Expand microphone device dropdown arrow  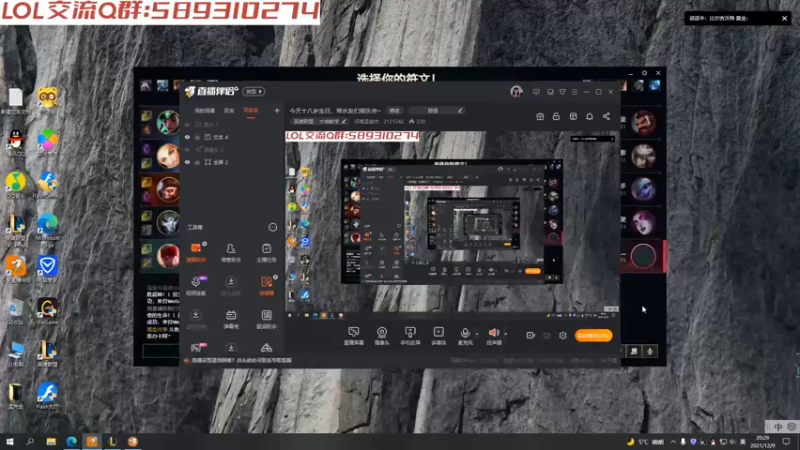point(477,334)
